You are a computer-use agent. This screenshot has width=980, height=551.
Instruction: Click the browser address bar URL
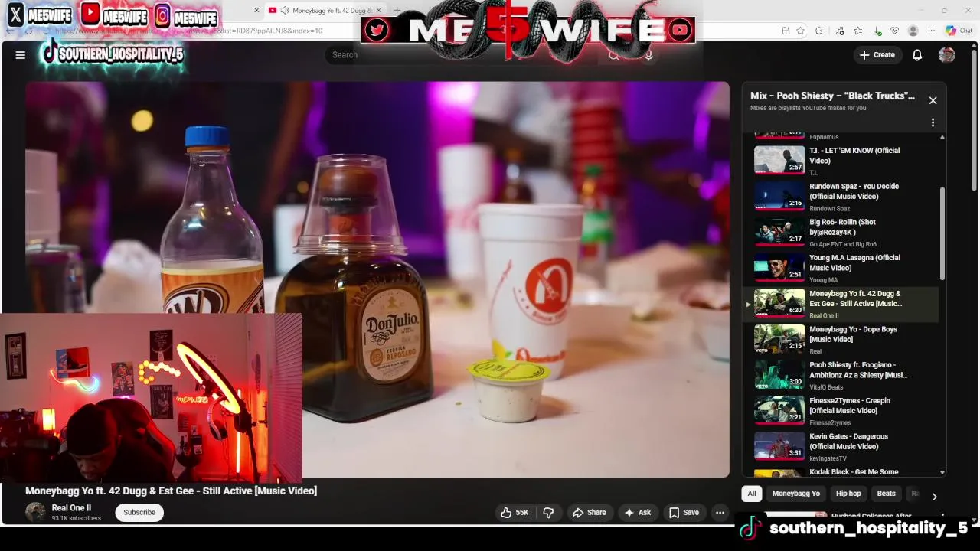tap(188, 31)
